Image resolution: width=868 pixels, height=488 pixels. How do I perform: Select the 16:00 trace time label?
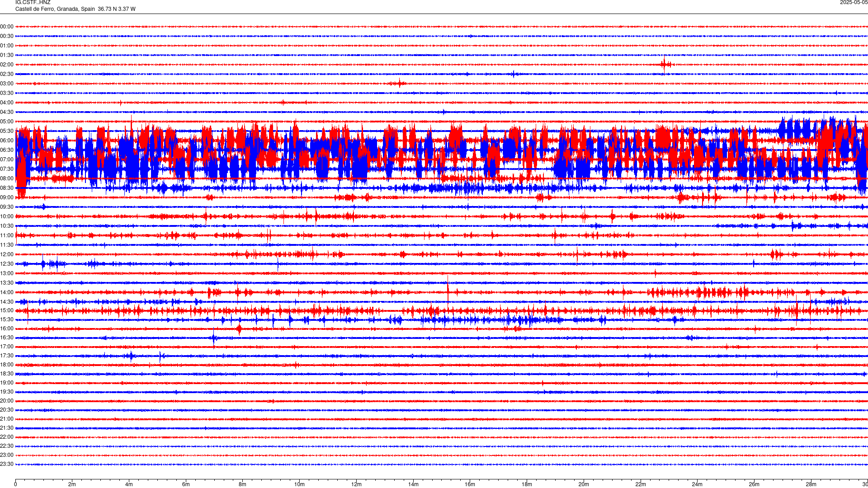coord(7,328)
